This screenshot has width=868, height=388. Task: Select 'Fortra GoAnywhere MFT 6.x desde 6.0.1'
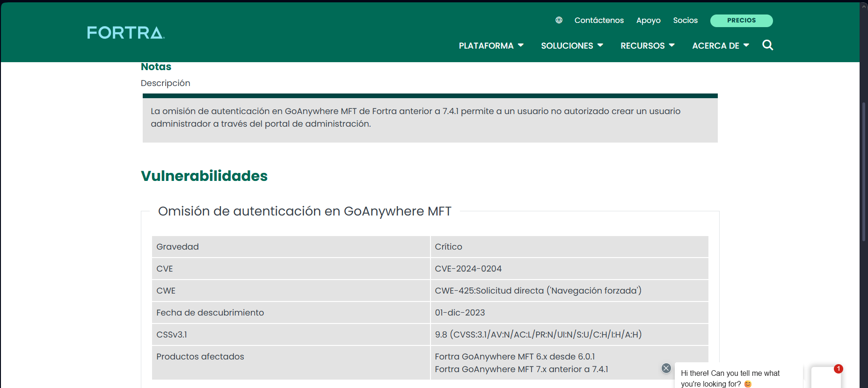[x=515, y=357]
